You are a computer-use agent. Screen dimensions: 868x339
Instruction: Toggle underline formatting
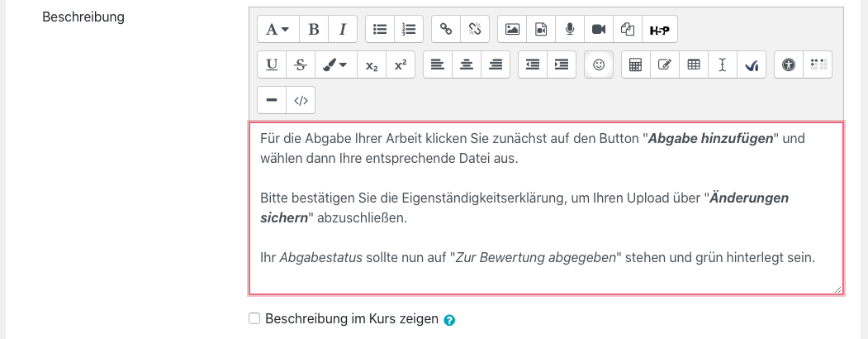click(272, 64)
